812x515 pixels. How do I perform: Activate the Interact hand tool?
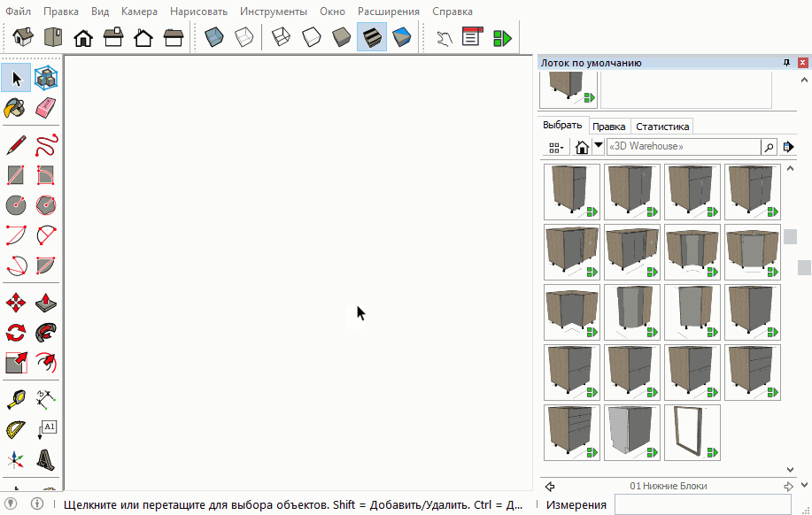[x=444, y=37]
